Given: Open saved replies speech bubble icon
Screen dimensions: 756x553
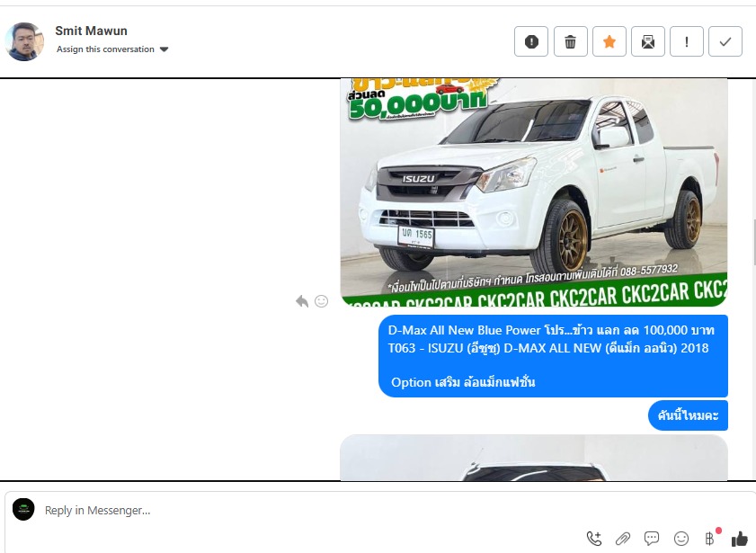Looking at the screenshot, I should click(652, 539).
